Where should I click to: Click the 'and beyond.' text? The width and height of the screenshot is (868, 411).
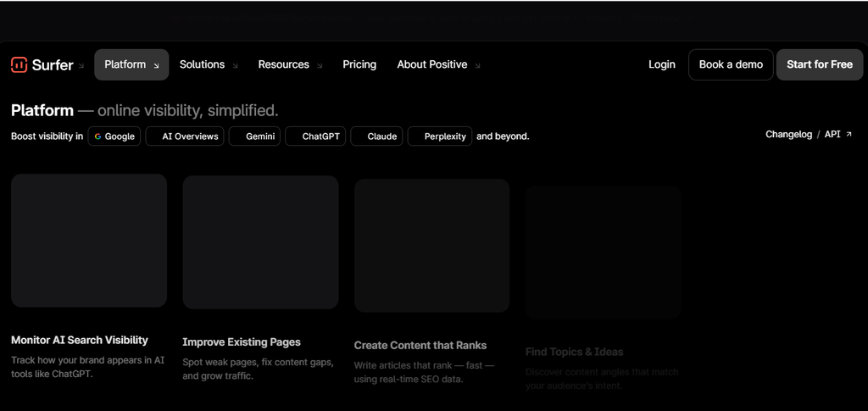click(x=503, y=136)
